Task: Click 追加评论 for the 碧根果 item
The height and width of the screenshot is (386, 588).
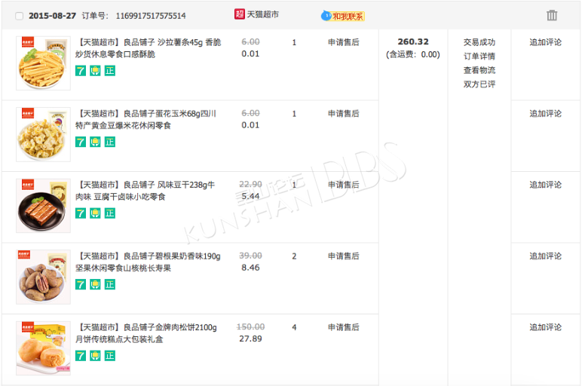Action: [x=545, y=256]
